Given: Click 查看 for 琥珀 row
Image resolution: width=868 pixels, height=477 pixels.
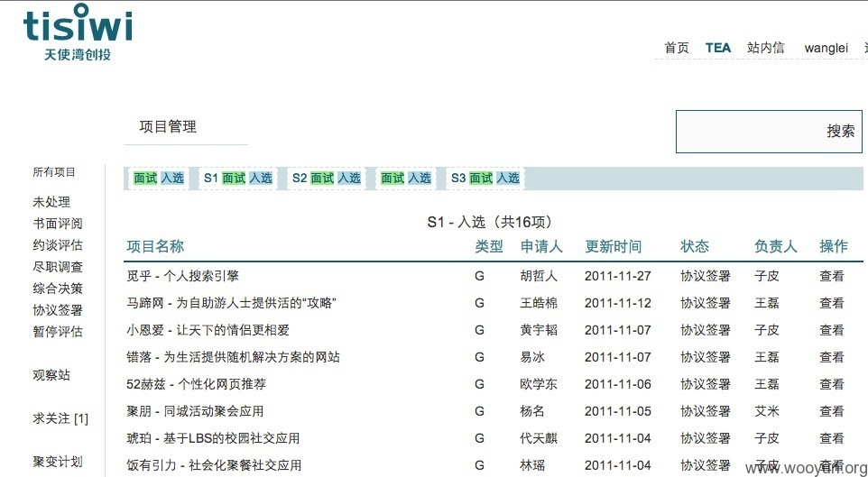Looking at the screenshot, I should [832, 439].
